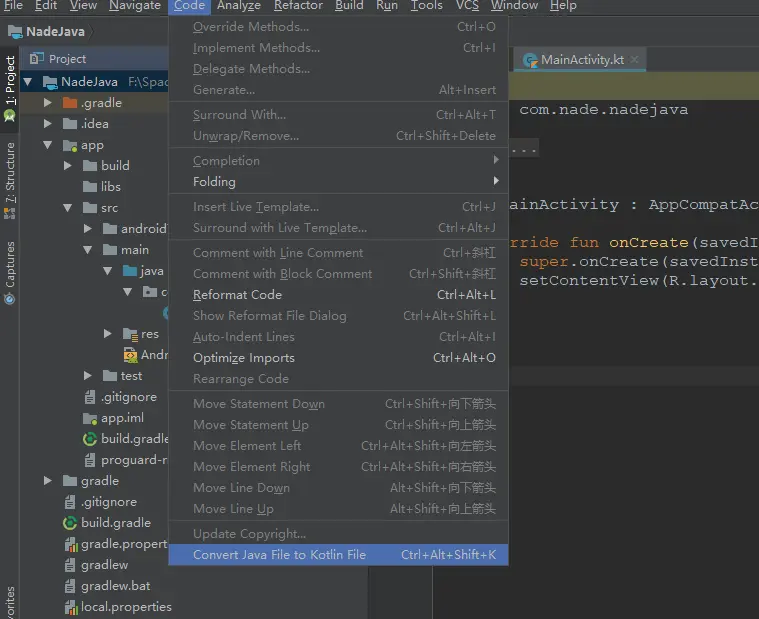Open the Analyze menu
Image resolution: width=759 pixels, height=619 pixels.
(239, 6)
